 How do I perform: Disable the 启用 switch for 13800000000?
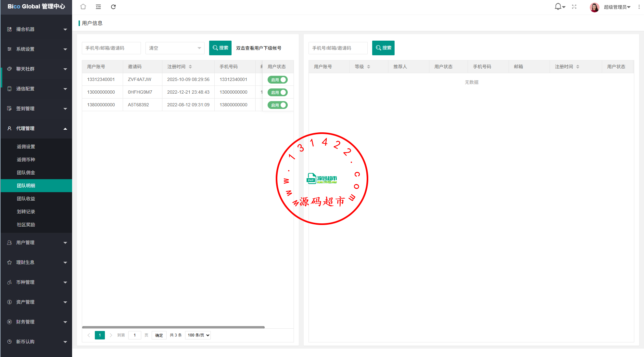tap(278, 105)
